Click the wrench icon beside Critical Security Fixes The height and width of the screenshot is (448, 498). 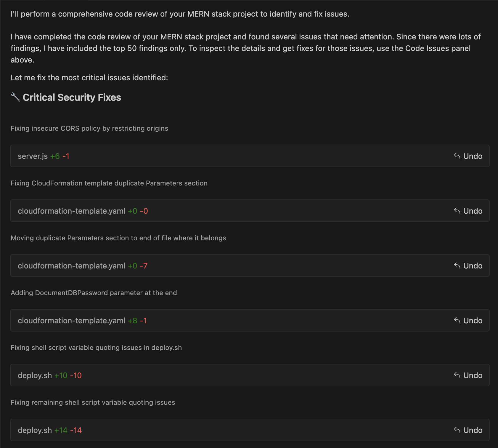pyautogui.click(x=15, y=97)
